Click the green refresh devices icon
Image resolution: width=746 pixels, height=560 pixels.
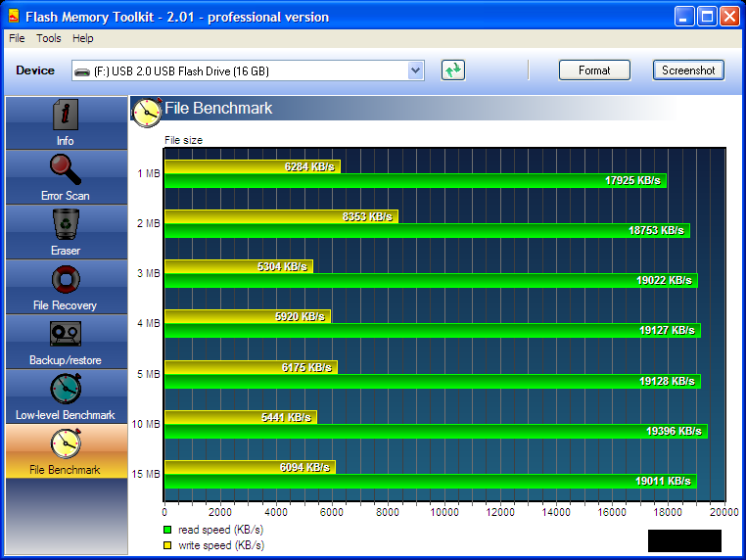(x=452, y=70)
